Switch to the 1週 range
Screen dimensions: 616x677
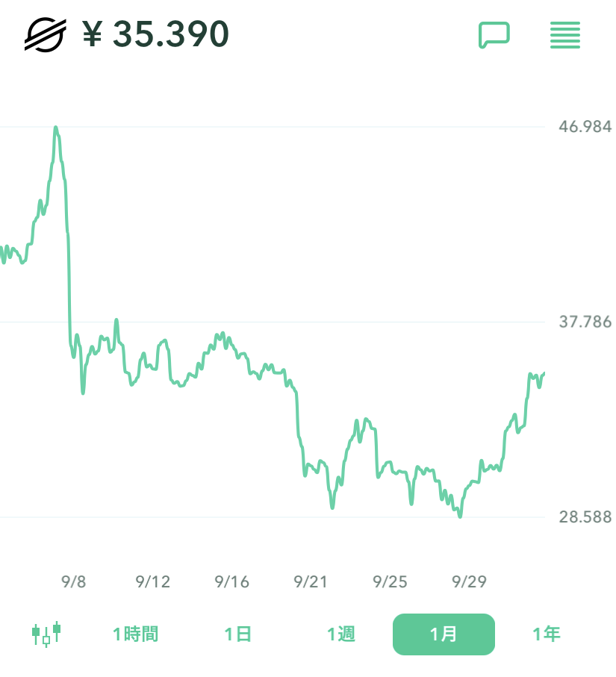click(341, 634)
